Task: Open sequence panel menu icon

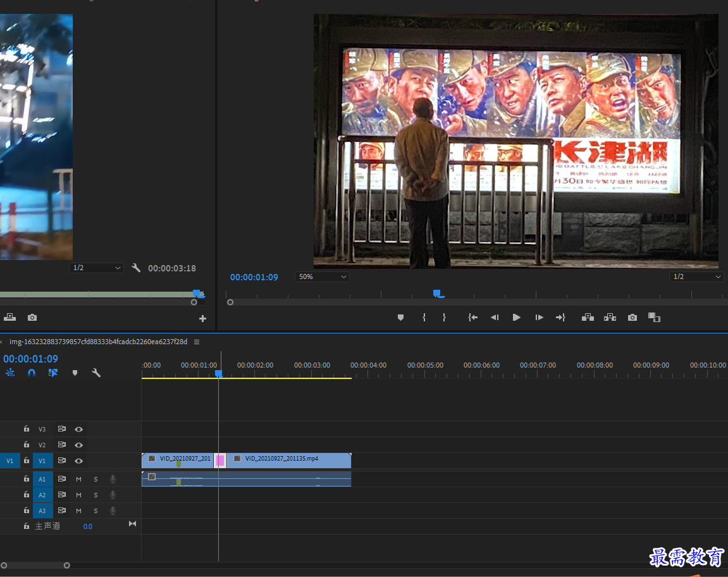Action: [197, 342]
